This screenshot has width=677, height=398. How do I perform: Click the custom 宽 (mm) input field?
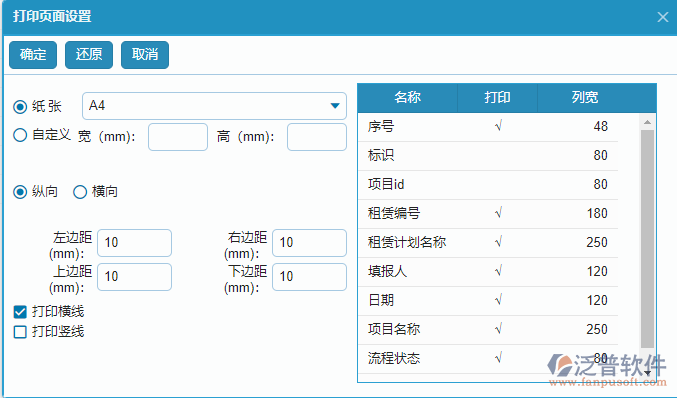point(178,137)
